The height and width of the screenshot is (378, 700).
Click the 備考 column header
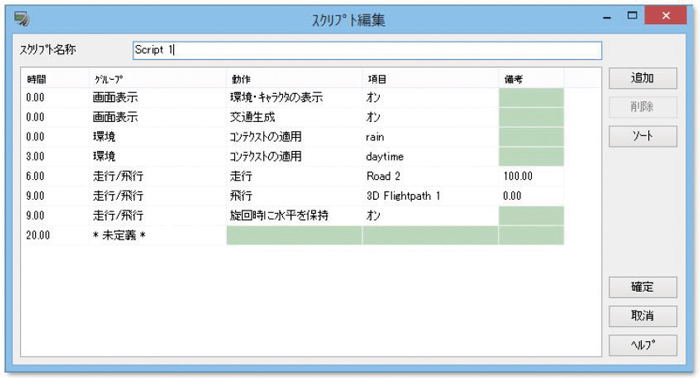pyautogui.click(x=531, y=79)
